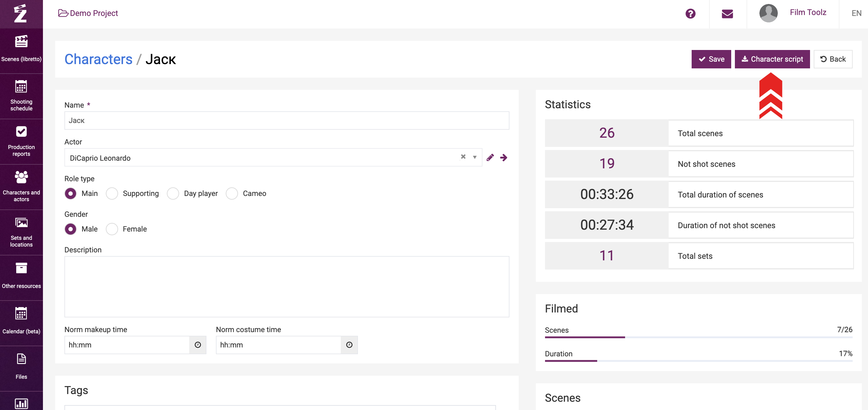
Task: Focus the Norm costume time field
Action: [278, 345]
